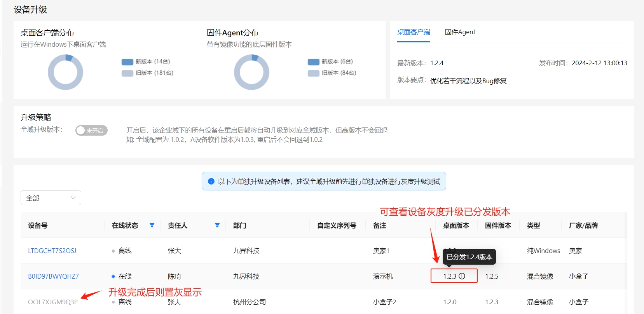
Task: Click the 部门 column header
Action: 239,225
